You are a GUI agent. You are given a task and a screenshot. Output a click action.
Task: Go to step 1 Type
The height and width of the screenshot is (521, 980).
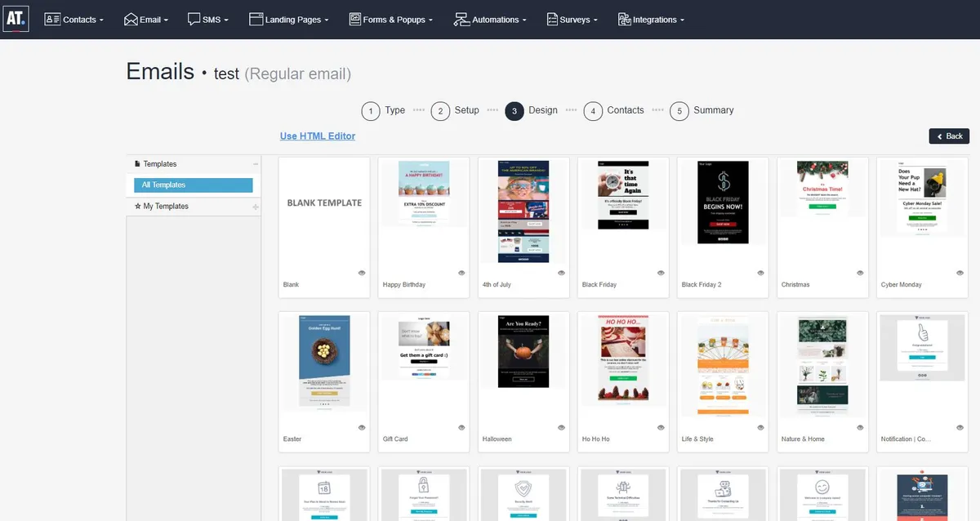[383, 111]
